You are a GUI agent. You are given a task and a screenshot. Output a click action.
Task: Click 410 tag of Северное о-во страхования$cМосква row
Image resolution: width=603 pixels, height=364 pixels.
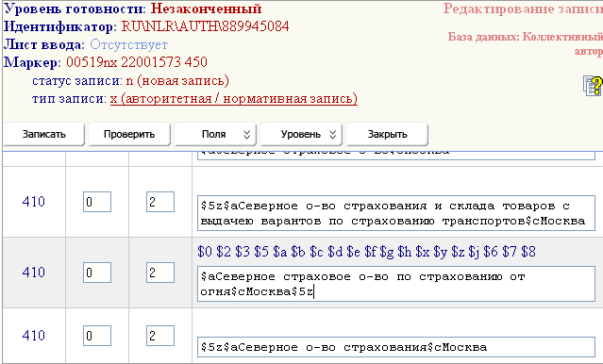point(33,335)
